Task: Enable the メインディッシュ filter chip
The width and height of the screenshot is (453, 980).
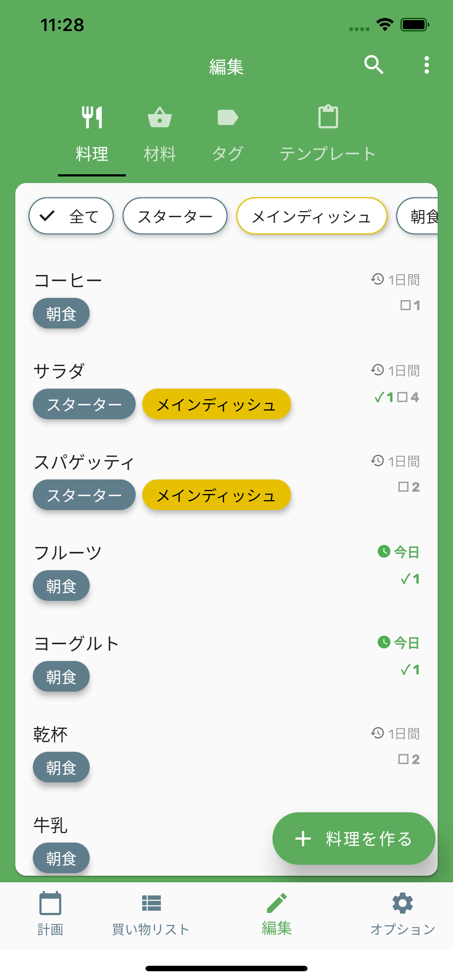Action: pos(311,216)
